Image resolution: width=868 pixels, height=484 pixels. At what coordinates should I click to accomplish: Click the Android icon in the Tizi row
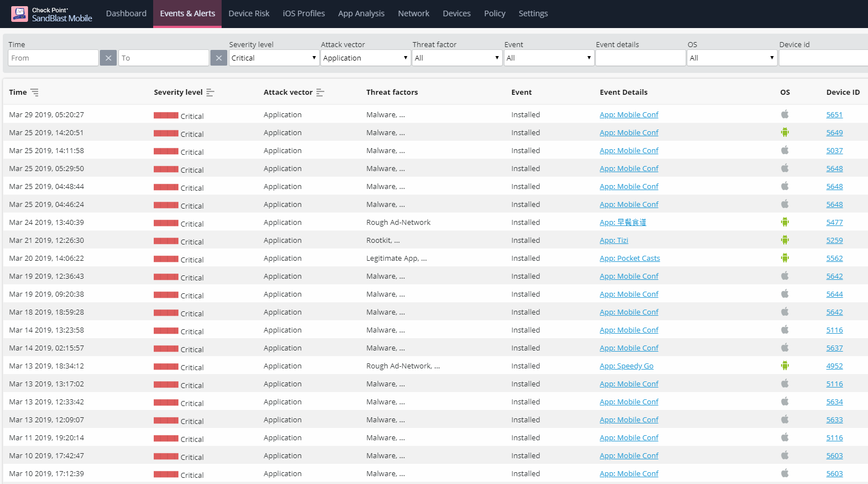point(785,240)
